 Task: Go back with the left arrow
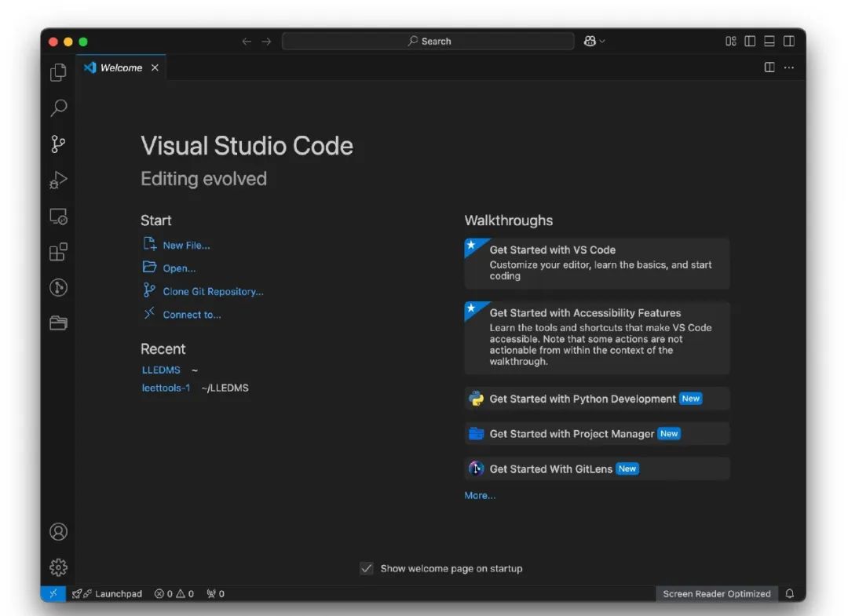[x=247, y=41]
